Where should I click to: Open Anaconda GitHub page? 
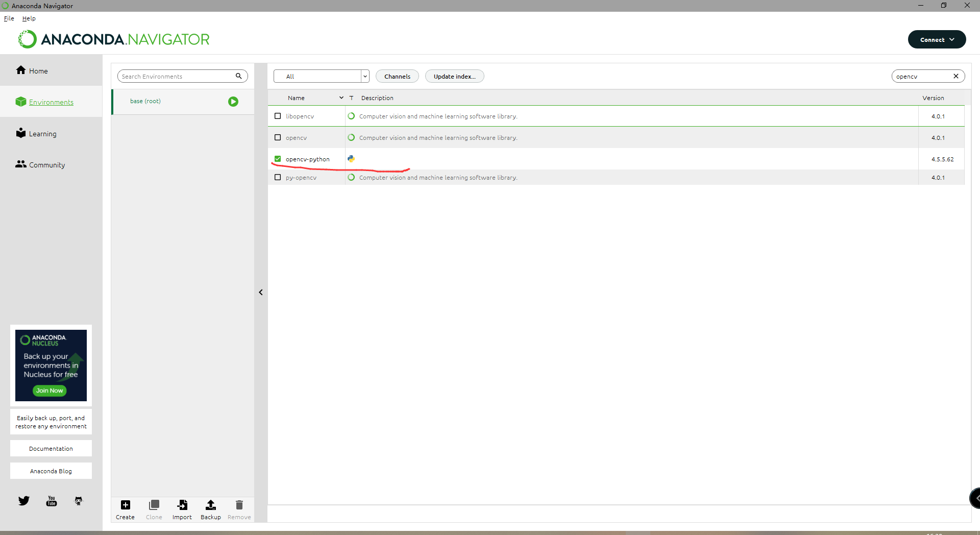pyautogui.click(x=79, y=501)
